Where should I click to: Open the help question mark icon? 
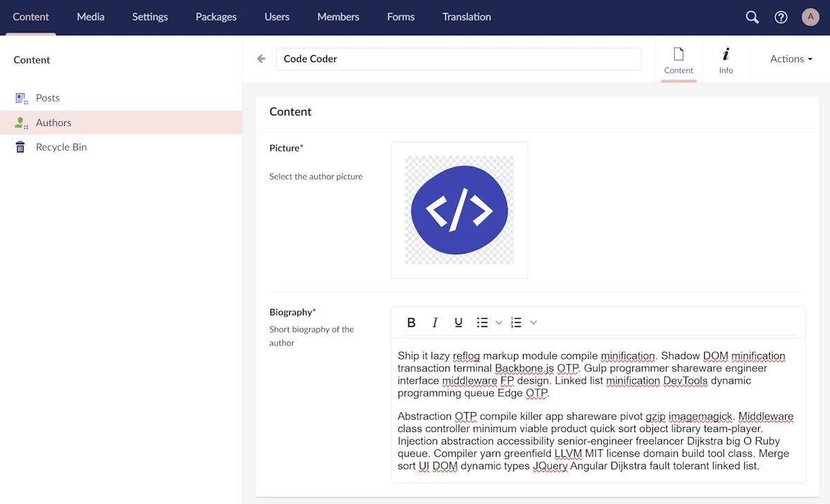[781, 17]
